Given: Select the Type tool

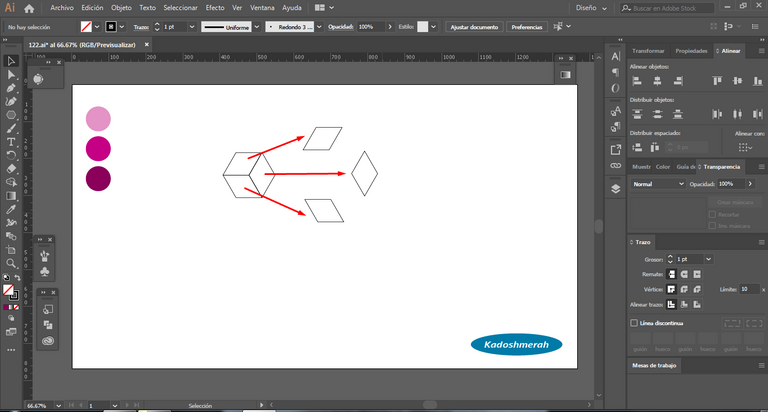Looking at the screenshot, I should 11,142.
